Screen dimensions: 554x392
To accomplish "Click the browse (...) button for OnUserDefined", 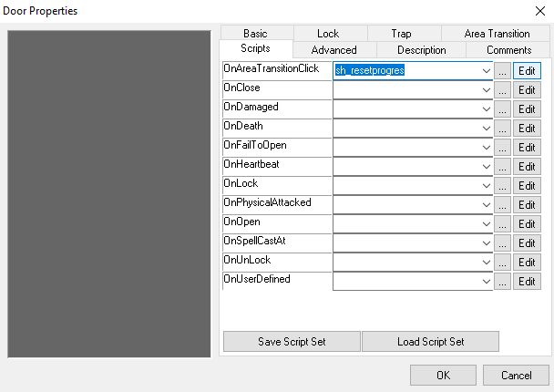I will [503, 282].
